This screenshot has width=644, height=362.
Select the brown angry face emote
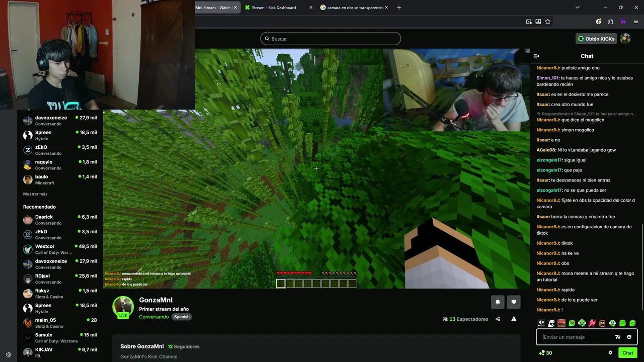pos(602,323)
